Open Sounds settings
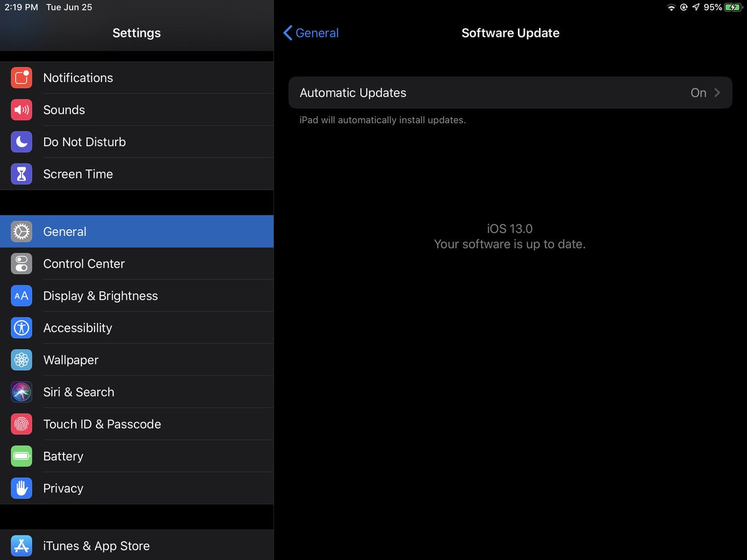 click(137, 110)
